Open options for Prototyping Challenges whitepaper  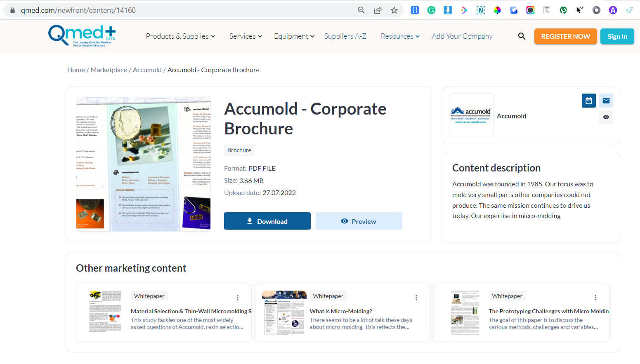click(595, 298)
